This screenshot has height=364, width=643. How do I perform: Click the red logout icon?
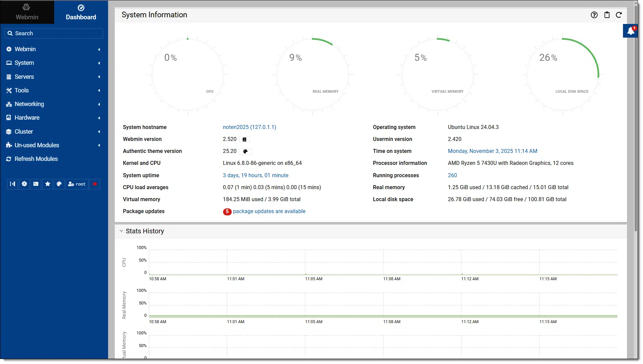pyautogui.click(x=95, y=184)
